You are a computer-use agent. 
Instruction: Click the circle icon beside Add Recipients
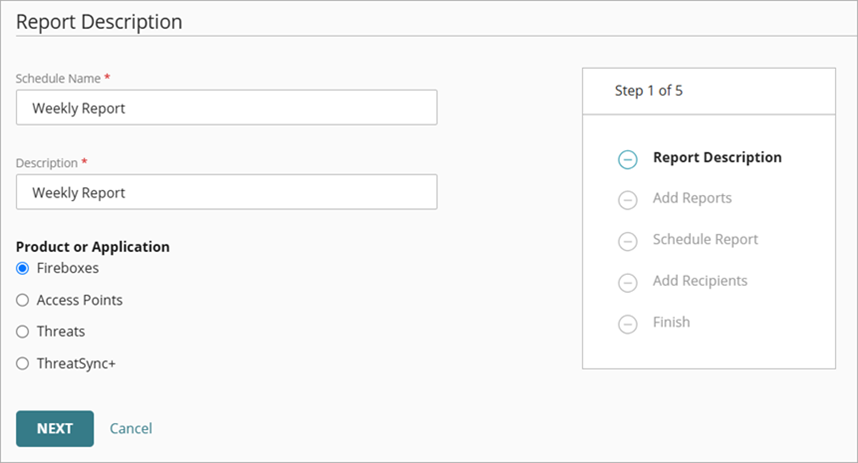(x=628, y=283)
